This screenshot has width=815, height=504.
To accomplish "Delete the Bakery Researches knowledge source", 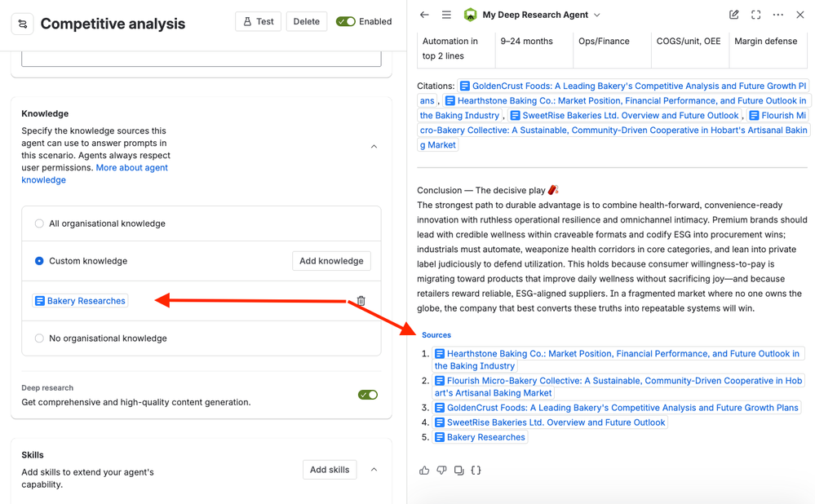I will 361,301.
